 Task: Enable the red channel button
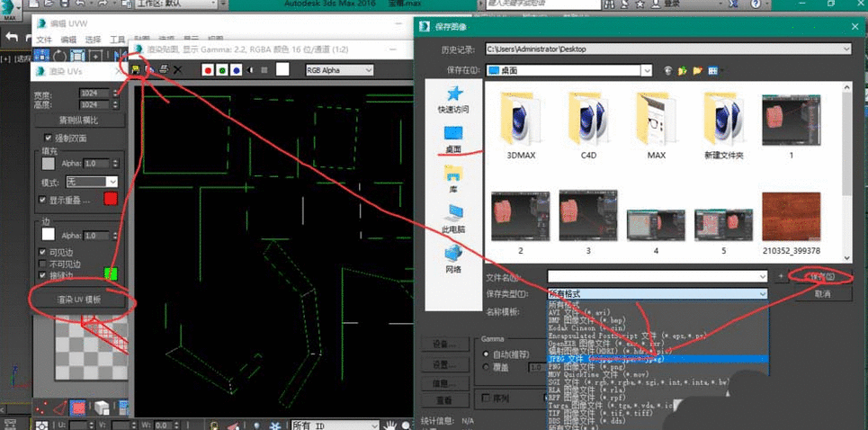(x=208, y=69)
